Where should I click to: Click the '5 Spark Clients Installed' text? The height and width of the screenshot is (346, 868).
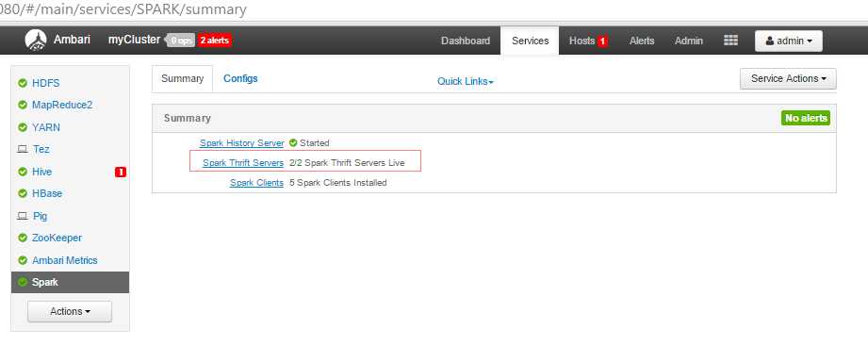pyautogui.click(x=338, y=183)
